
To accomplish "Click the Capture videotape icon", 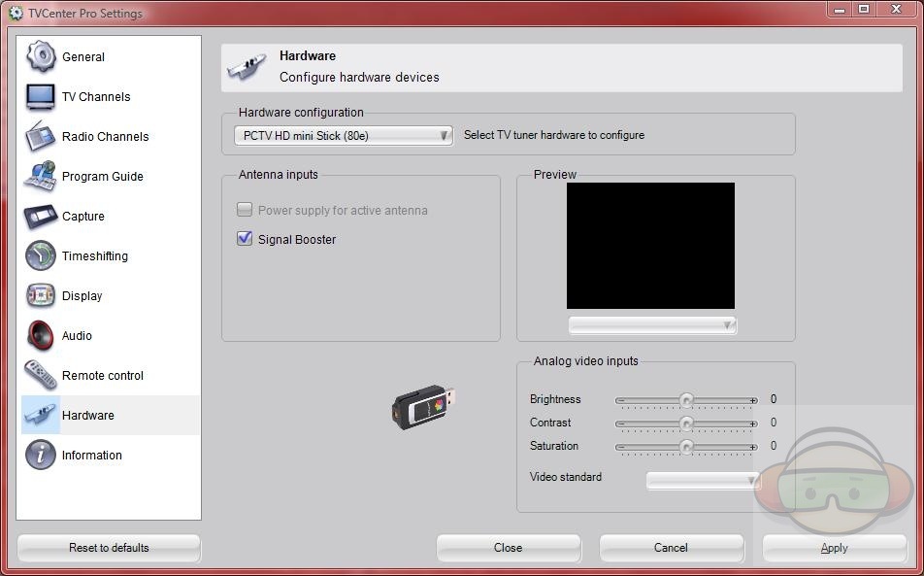I will click(41, 216).
